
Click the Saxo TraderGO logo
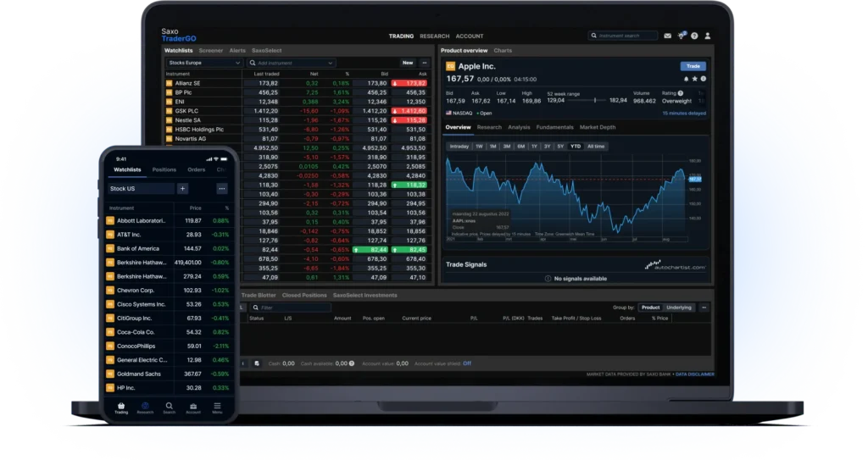point(178,36)
